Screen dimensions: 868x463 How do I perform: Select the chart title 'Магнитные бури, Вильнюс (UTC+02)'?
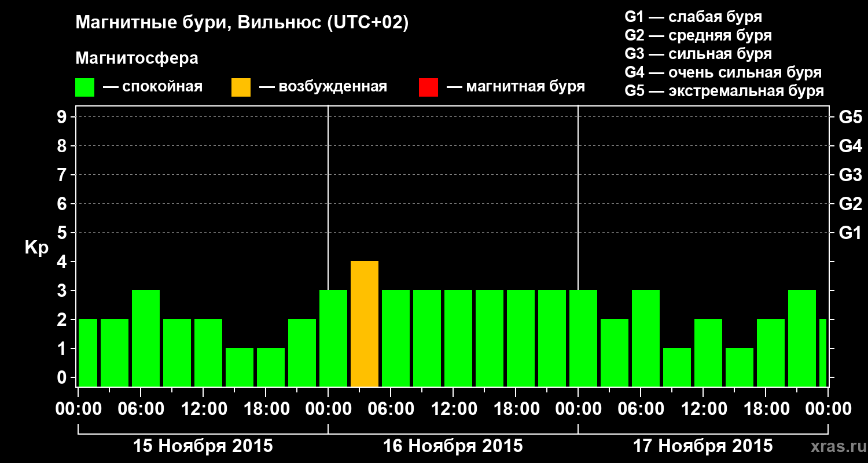pyautogui.click(x=242, y=24)
